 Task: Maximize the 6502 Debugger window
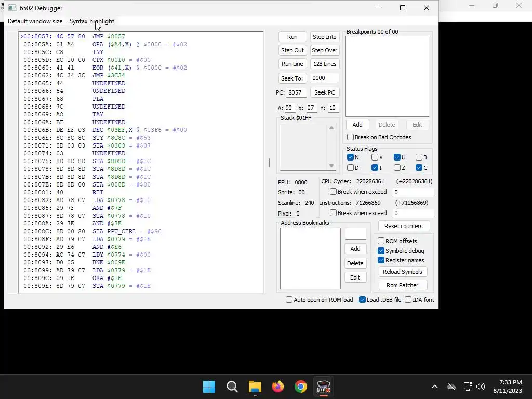point(403,8)
